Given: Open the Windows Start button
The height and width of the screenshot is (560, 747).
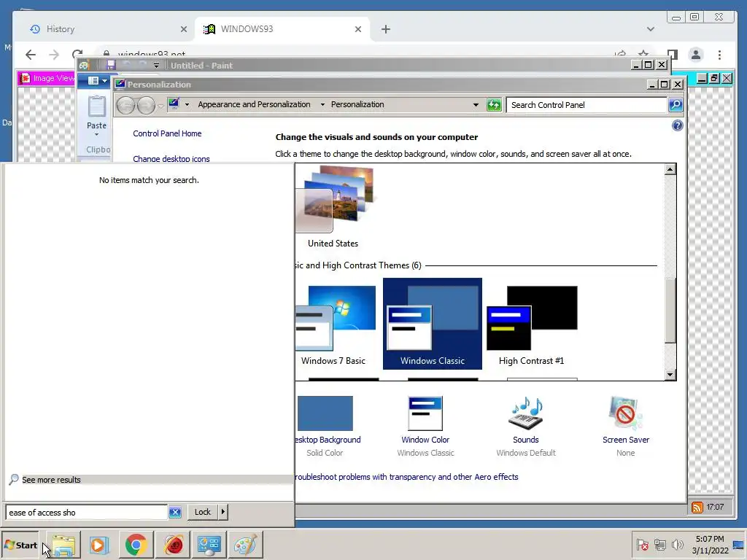Looking at the screenshot, I should point(20,545).
